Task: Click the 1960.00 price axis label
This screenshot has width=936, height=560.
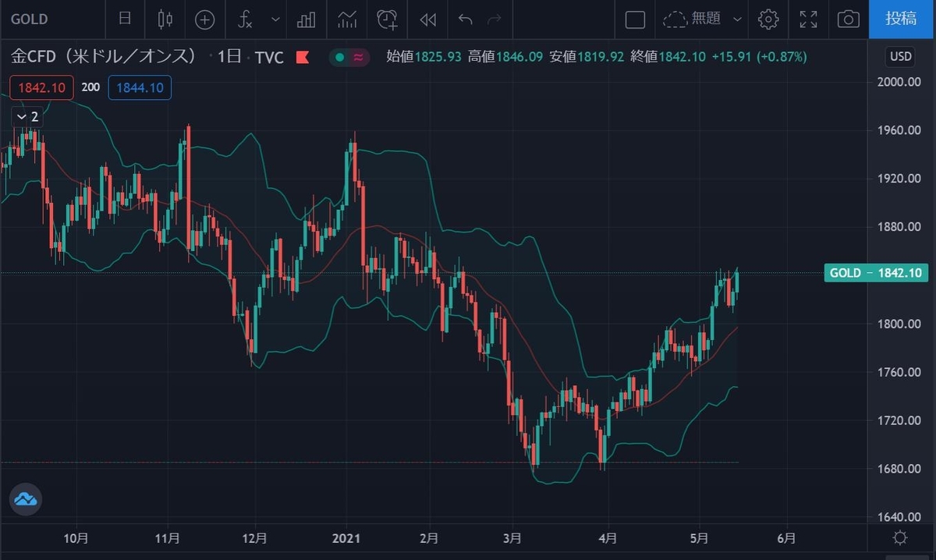Action: coord(899,130)
